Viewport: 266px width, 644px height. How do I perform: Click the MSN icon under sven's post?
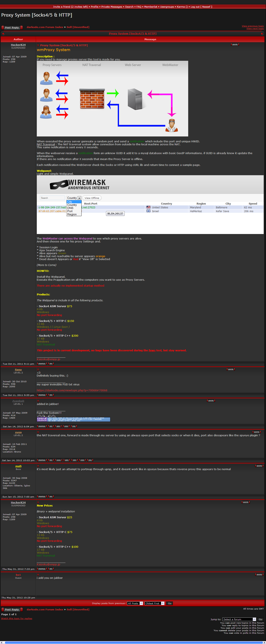(82, 460)
